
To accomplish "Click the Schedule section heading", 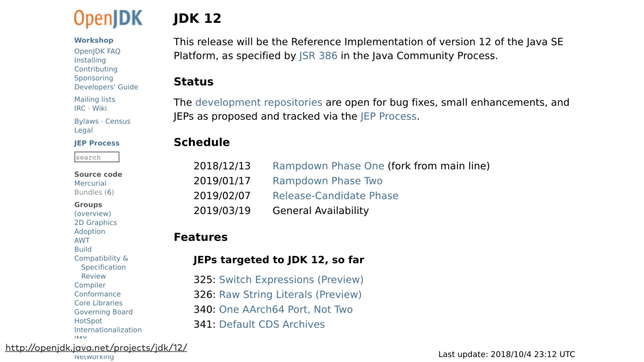I will click(x=202, y=142).
